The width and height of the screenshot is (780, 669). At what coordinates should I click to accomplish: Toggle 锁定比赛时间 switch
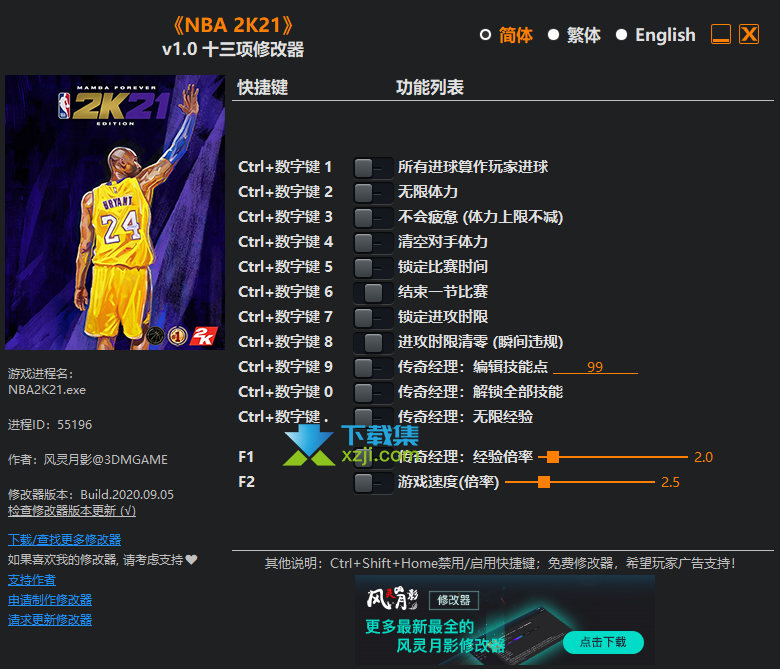click(373, 268)
